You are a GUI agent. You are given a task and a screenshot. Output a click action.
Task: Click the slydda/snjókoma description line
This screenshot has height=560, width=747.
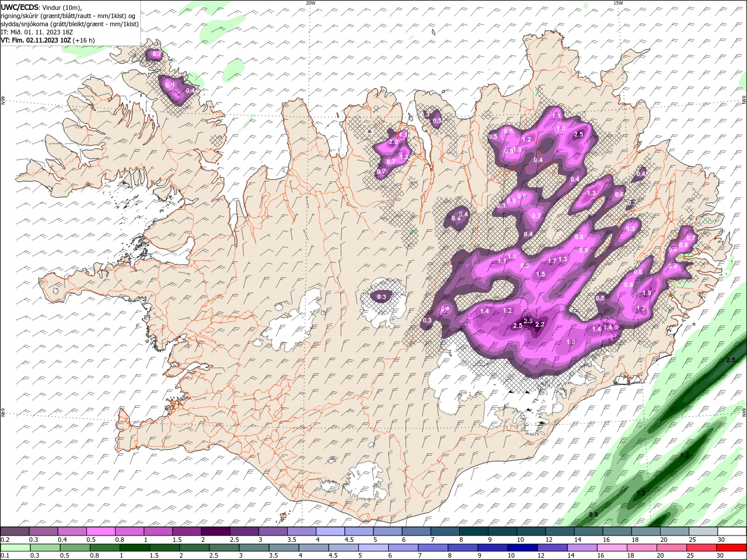pyautogui.click(x=69, y=24)
